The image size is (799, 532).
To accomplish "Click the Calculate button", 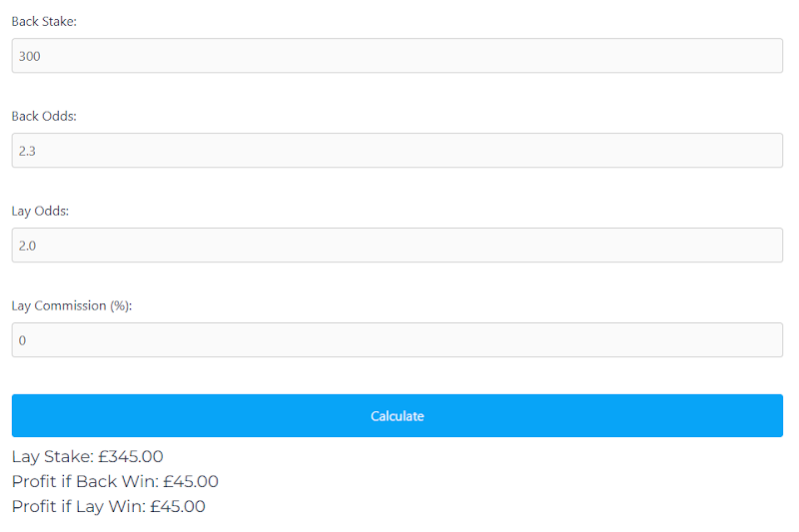I will (x=397, y=415).
